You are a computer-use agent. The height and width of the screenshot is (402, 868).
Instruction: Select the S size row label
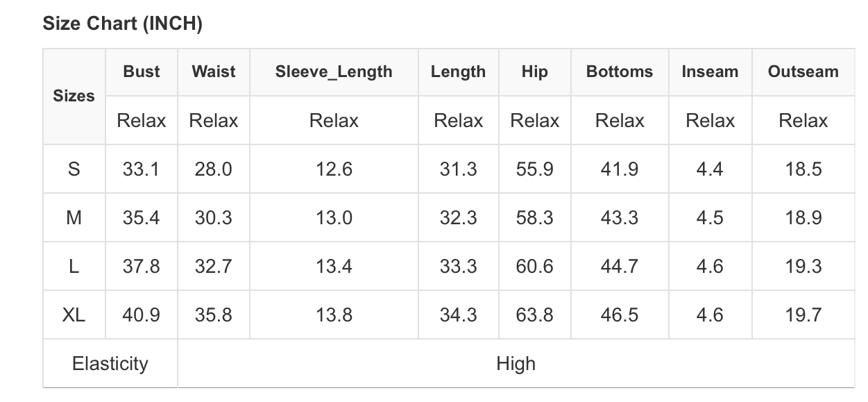74,169
